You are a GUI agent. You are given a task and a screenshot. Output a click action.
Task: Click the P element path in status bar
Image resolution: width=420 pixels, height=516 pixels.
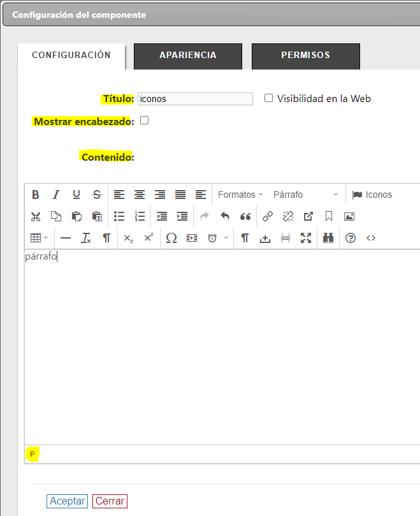coord(33,455)
